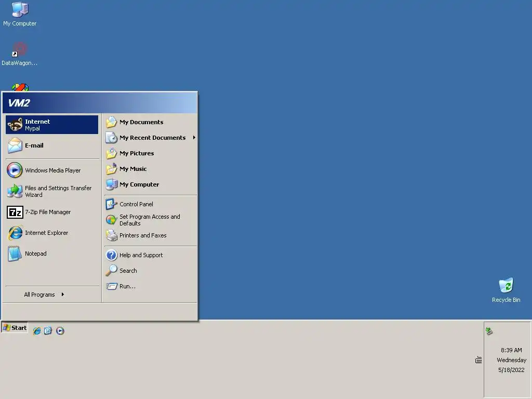This screenshot has height=399, width=532.
Task: Click the Notepad icon
Action: pos(15,254)
